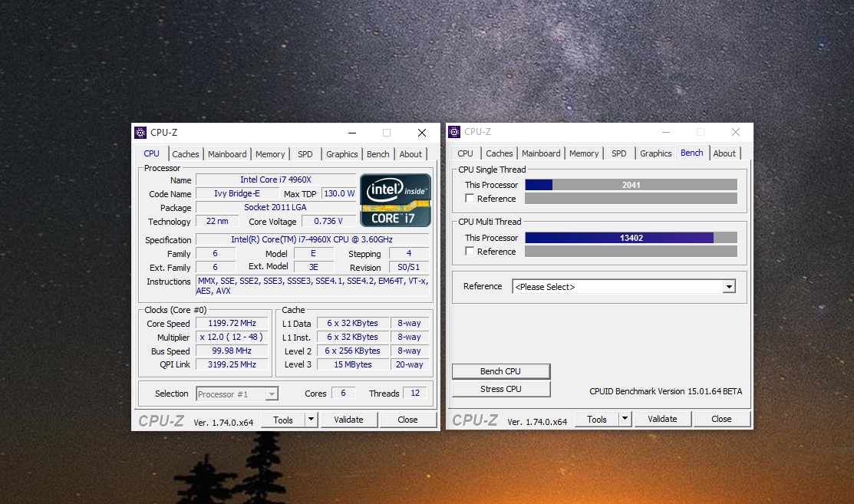Open the About tab in left window
854x504 pixels.
pos(411,154)
